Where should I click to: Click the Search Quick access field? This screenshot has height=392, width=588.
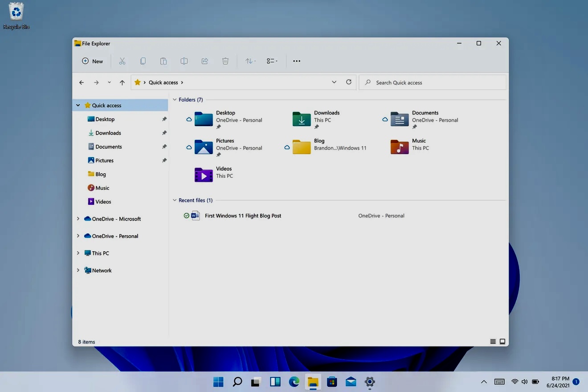[x=433, y=82]
